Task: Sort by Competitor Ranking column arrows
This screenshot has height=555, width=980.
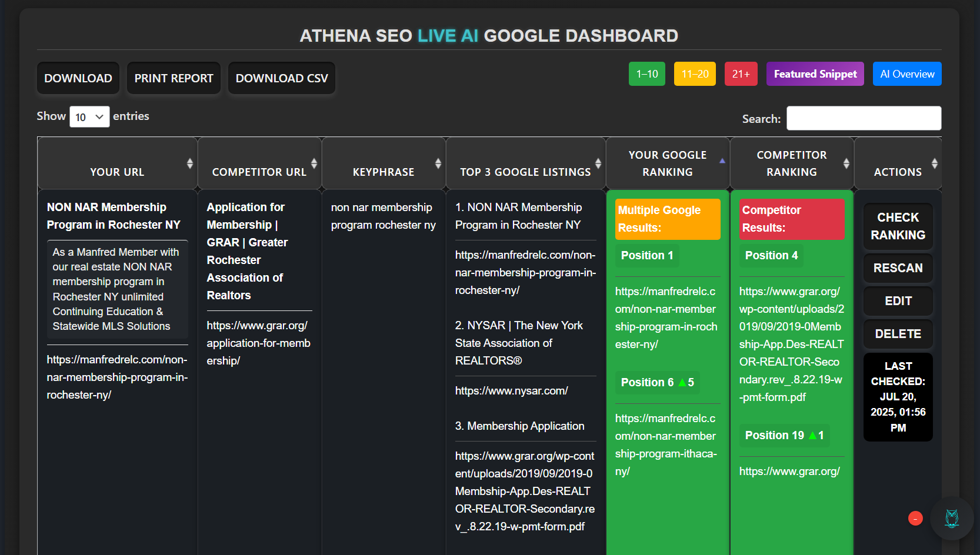Action: (846, 163)
